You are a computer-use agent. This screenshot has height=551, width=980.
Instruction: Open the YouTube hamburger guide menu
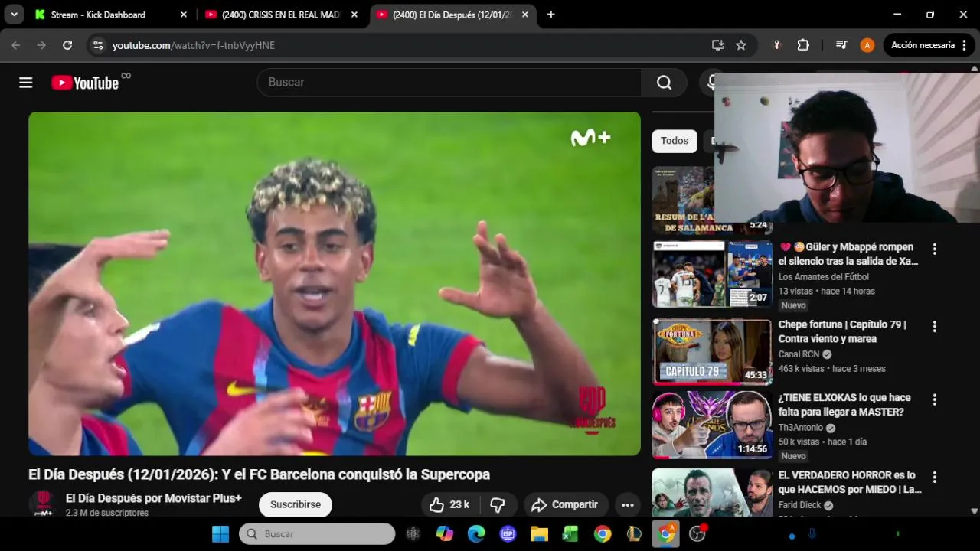tap(26, 83)
